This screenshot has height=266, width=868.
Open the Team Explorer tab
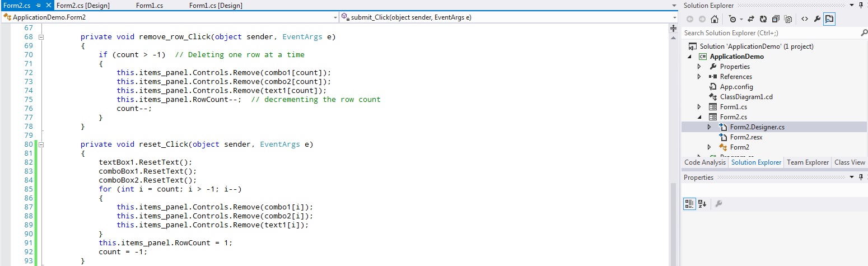tap(808, 162)
